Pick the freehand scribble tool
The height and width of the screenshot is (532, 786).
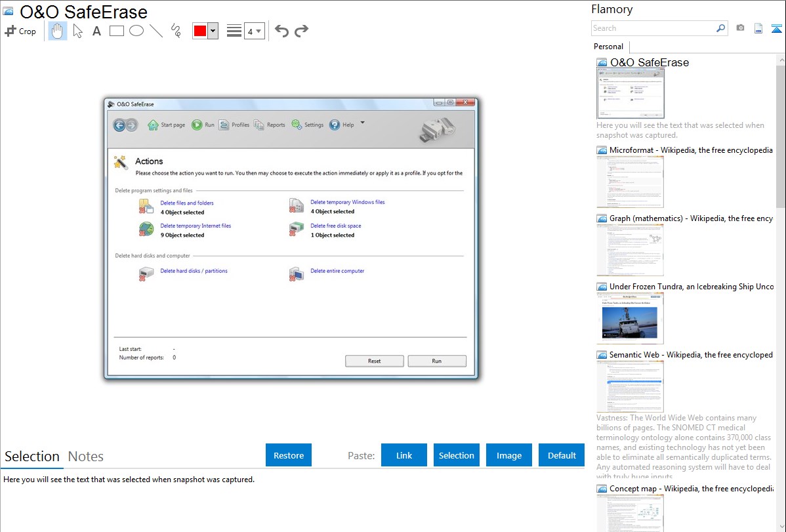tap(176, 31)
